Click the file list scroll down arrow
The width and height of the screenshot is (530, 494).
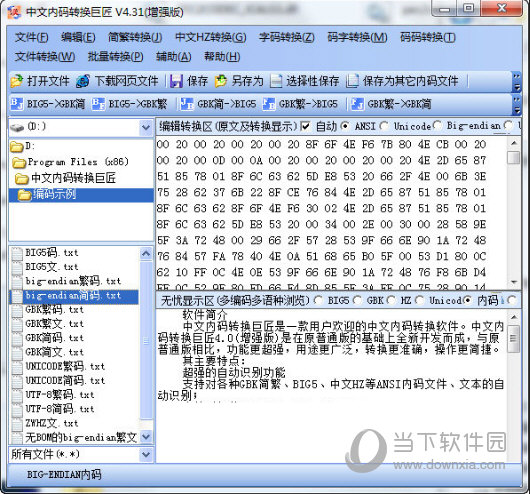146,437
